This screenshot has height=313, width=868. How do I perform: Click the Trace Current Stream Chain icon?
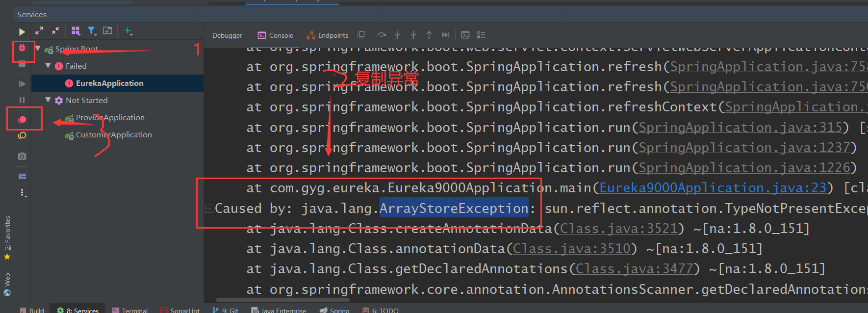tap(481, 35)
